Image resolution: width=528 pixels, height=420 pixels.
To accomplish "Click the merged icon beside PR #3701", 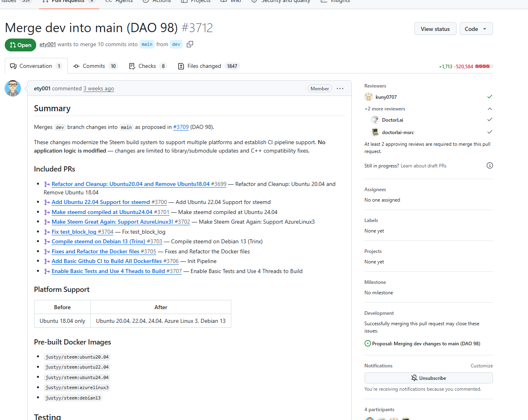I will pos(47,212).
